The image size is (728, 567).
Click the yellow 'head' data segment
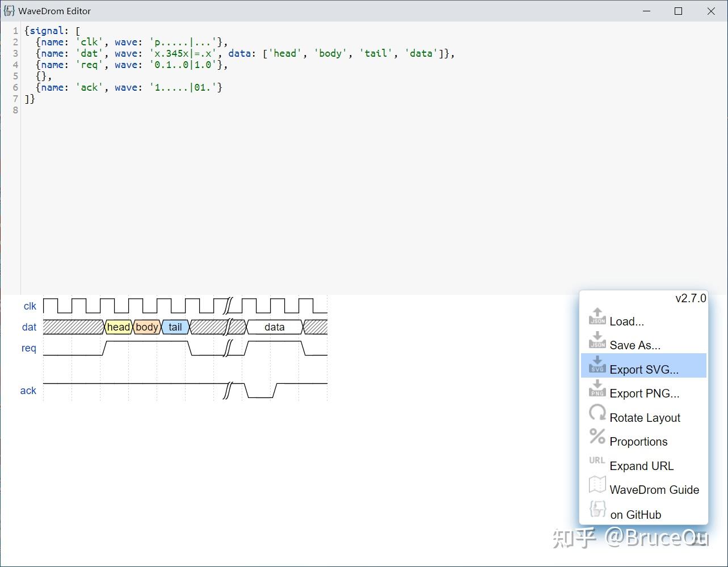tap(119, 327)
